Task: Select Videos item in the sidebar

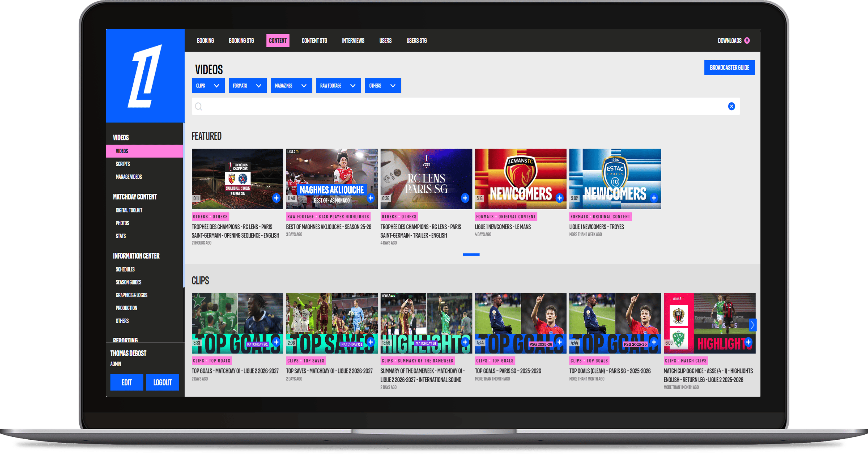Action: coord(144,151)
